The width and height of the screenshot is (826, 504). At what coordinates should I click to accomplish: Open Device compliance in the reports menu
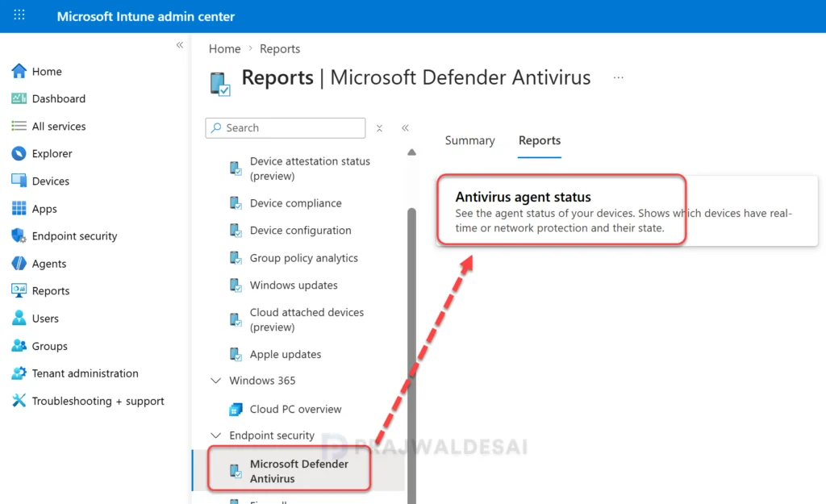click(x=295, y=203)
